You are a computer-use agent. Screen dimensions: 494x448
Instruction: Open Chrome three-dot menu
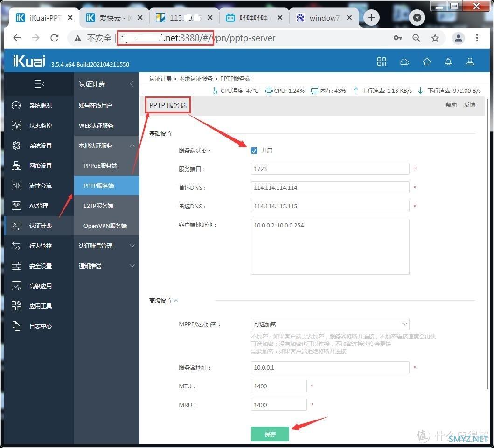477,38
